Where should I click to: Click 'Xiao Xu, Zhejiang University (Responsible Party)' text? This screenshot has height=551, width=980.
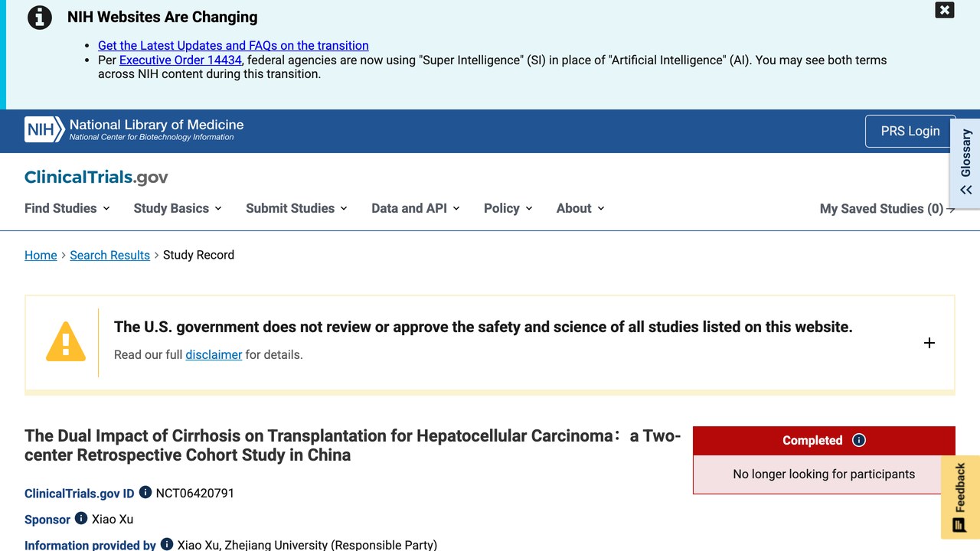[x=307, y=545]
